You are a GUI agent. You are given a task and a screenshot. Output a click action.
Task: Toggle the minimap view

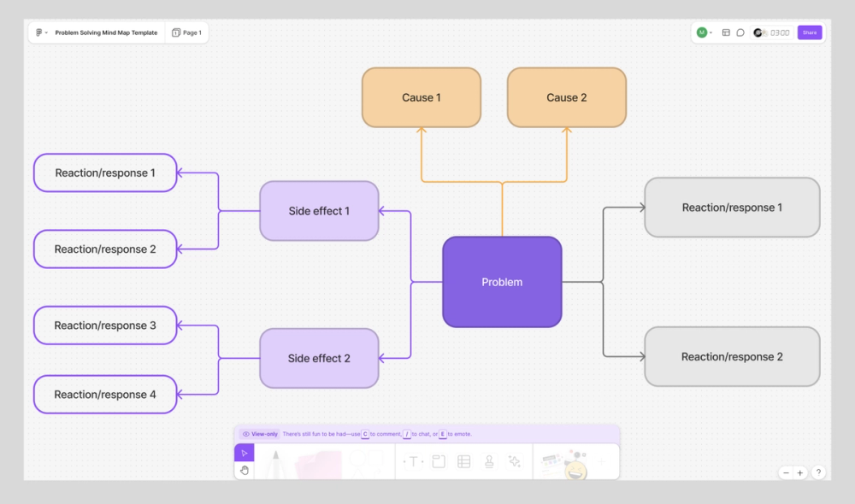[727, 32]
